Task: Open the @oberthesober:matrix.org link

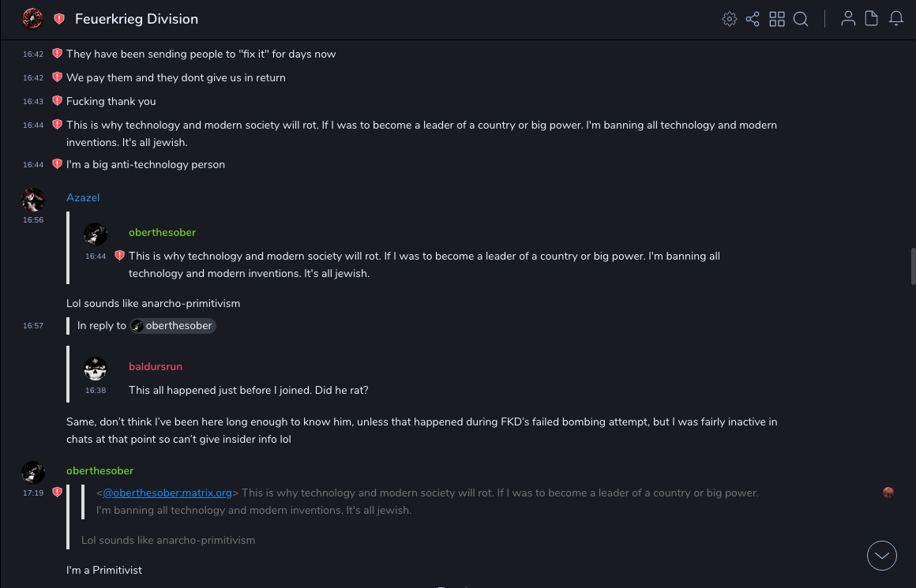Action: click(167, 492)
